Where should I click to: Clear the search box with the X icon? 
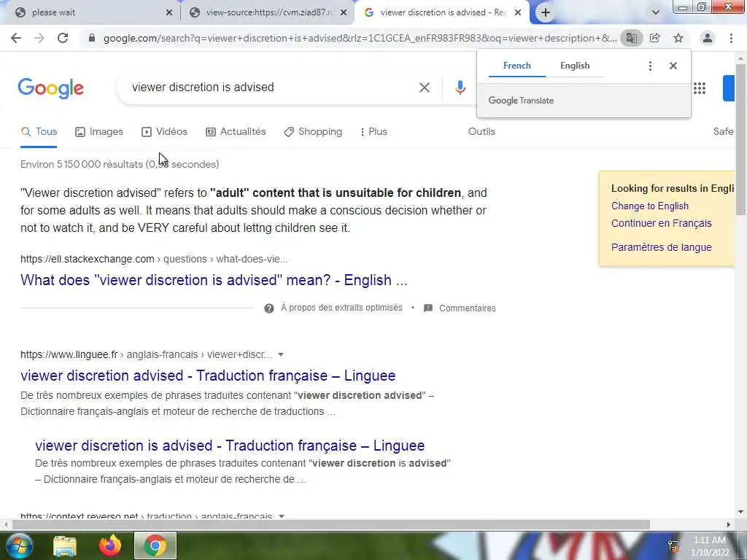pyautogui.click(x=425, y=87)
